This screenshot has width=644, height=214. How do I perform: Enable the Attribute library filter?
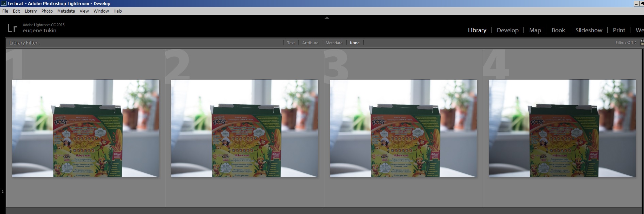point(310,43)
